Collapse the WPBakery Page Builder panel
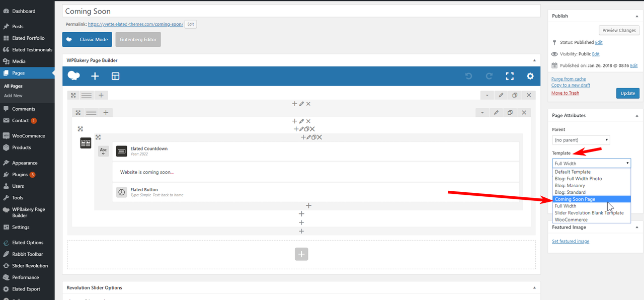This screenshot has height=300, width=644. 535,60
